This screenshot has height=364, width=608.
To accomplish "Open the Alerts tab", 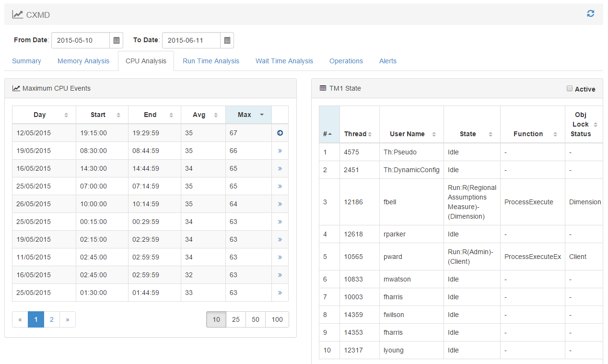I will 388,61.
